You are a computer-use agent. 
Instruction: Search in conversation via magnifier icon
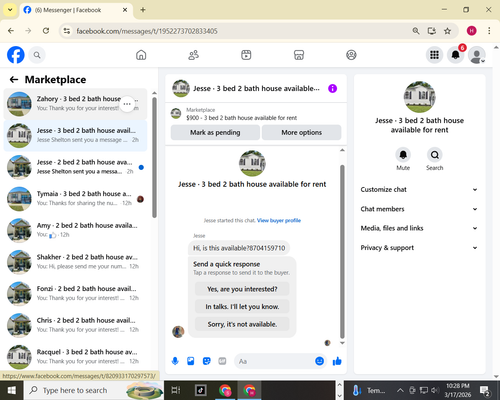(x=435, y=155)
